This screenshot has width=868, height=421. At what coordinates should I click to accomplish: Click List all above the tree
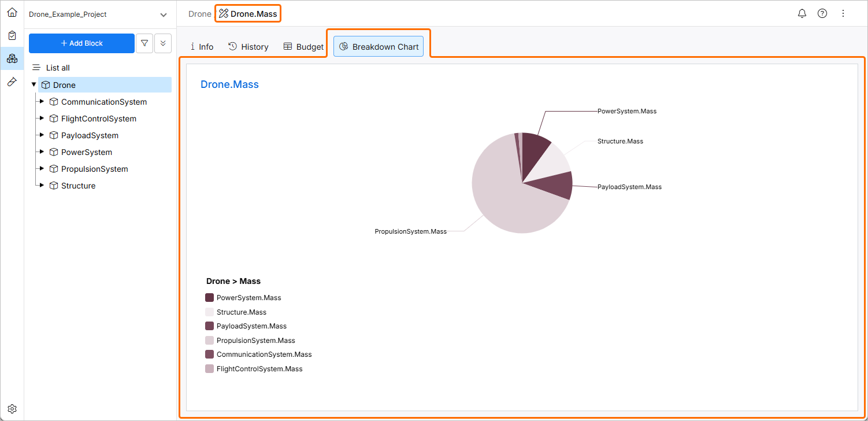pos(58,68)
